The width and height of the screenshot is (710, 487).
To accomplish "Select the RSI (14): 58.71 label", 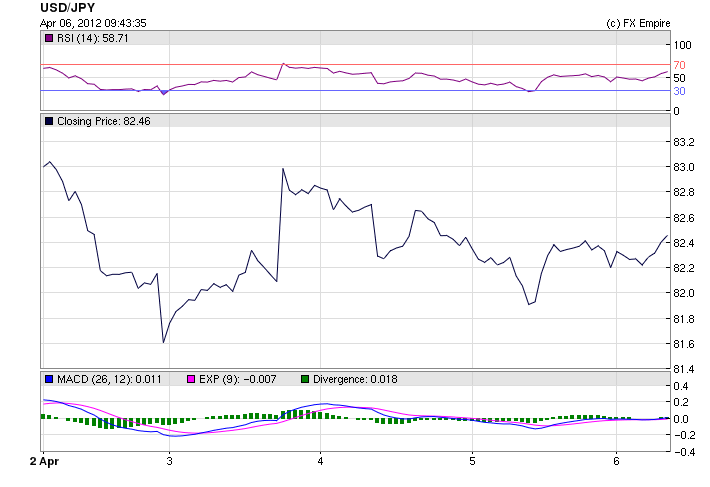I will click(93, 38).
